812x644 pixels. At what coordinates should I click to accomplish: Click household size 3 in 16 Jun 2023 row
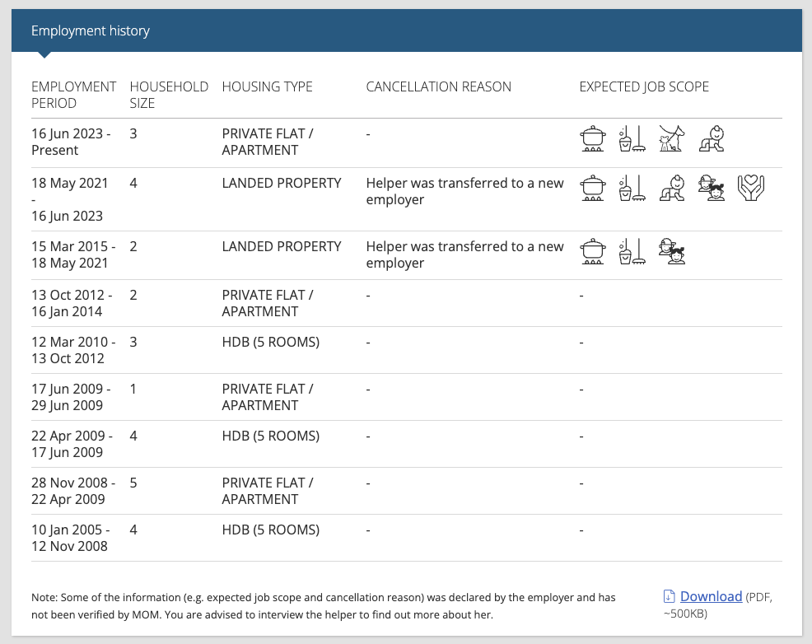pyautogui.click(x=133, y=133)
